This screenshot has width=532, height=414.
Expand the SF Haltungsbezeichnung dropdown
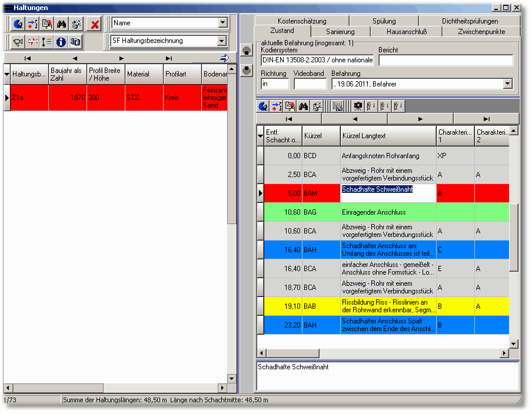[222, 41]
